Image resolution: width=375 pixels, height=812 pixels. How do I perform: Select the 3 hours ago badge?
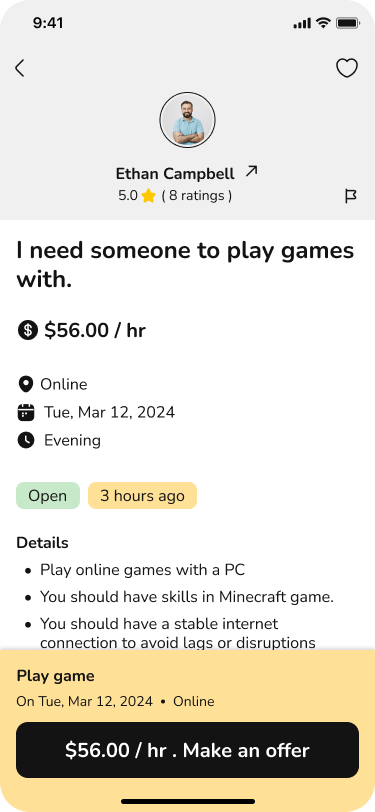(142, 496)
